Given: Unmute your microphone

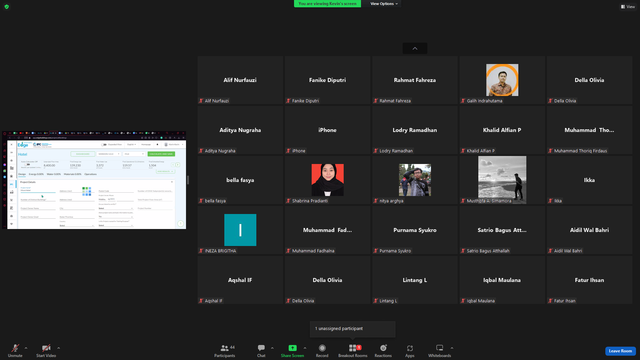Looking at the screenshot, I should coord(15,350).
